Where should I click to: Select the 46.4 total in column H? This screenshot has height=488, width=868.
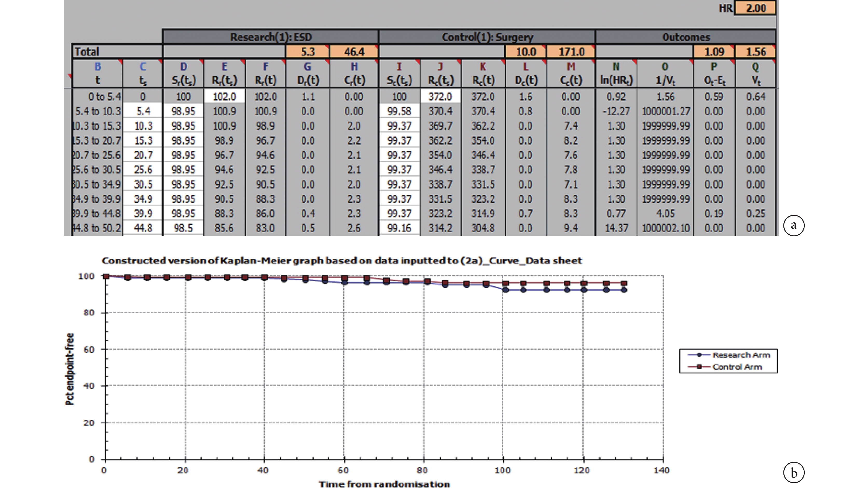click(354, 52)
